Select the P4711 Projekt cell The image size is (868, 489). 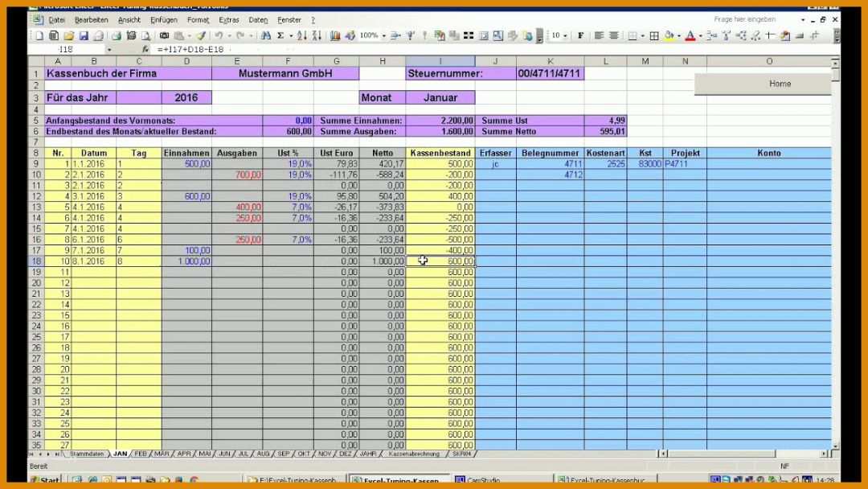(685, 164)
